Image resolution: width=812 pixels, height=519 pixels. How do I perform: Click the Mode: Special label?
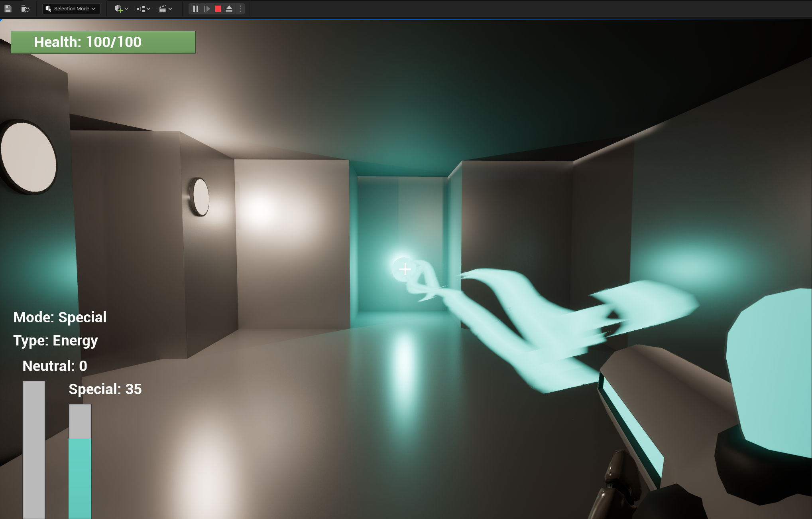(x=60, y=318)
